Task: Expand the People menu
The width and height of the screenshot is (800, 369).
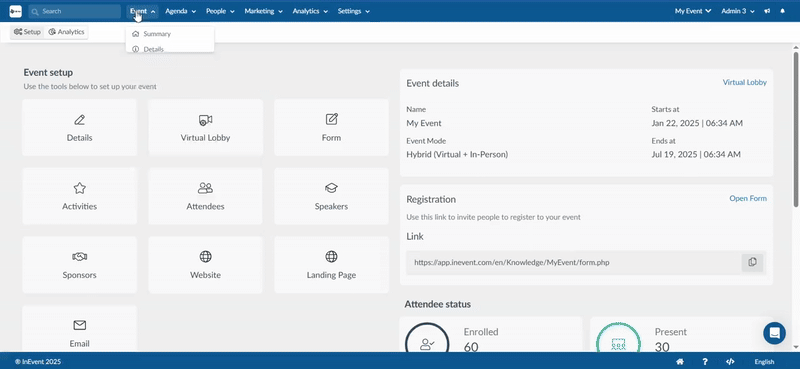Action: (220, 11)
